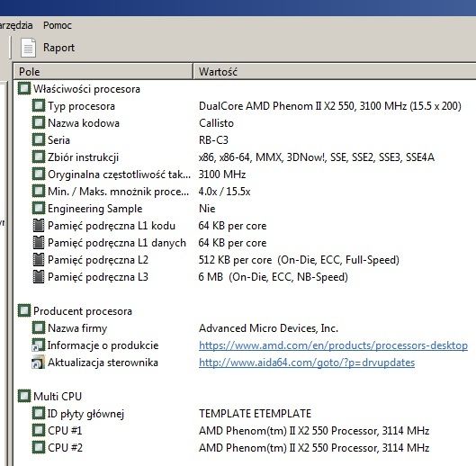Click the icon beside Engineering Sample
Viewport: 476px width, 466px height.
pos(39,208)
